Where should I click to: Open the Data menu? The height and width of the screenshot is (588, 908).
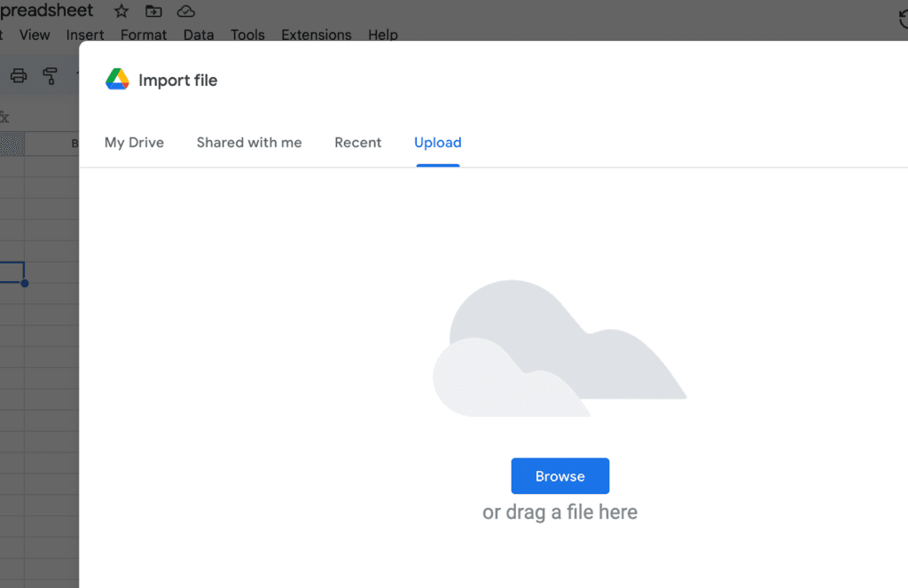pyautogui.click(x=198, y=35)
